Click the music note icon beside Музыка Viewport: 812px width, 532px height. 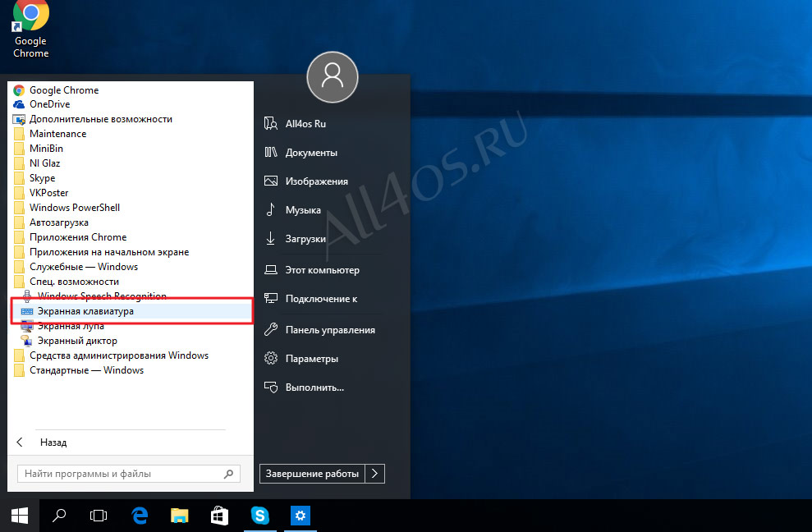point(270,209)
